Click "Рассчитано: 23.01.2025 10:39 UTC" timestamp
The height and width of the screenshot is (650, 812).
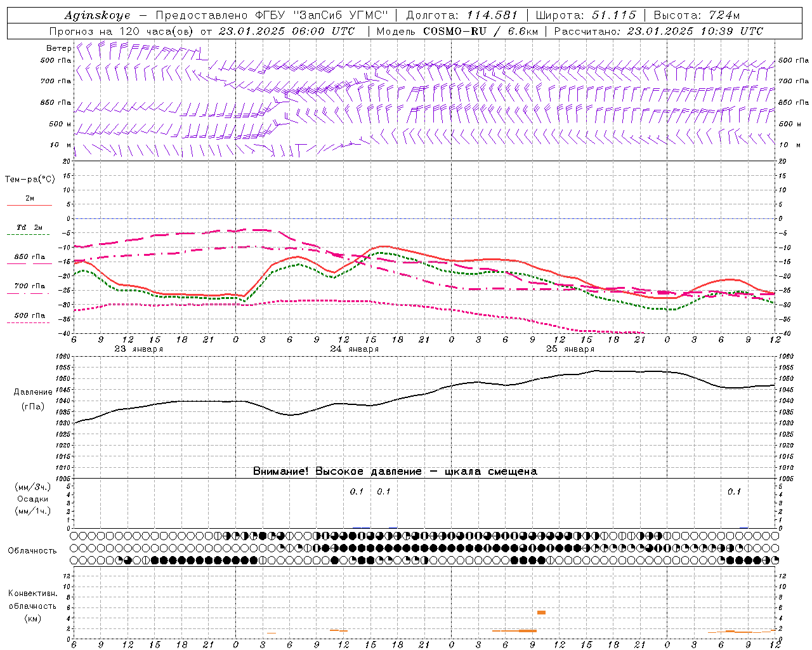pyautogui.click(x=658, y=31)
